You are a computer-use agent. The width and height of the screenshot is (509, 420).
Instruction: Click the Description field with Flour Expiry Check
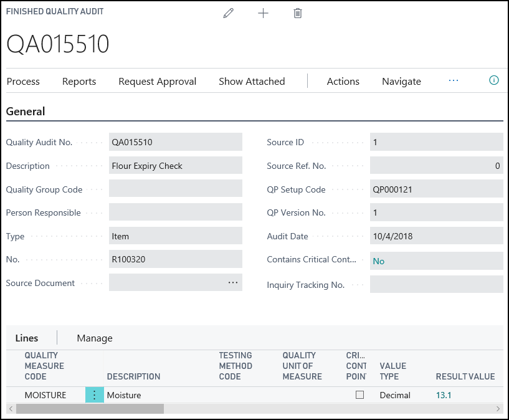[x=175, y=166]
